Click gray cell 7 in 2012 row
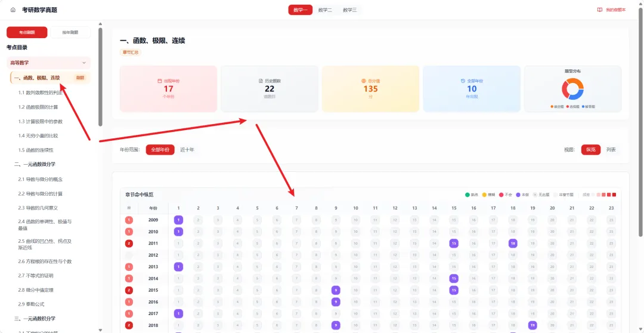This screenshot has width=644, height=333. pos(296,255)
